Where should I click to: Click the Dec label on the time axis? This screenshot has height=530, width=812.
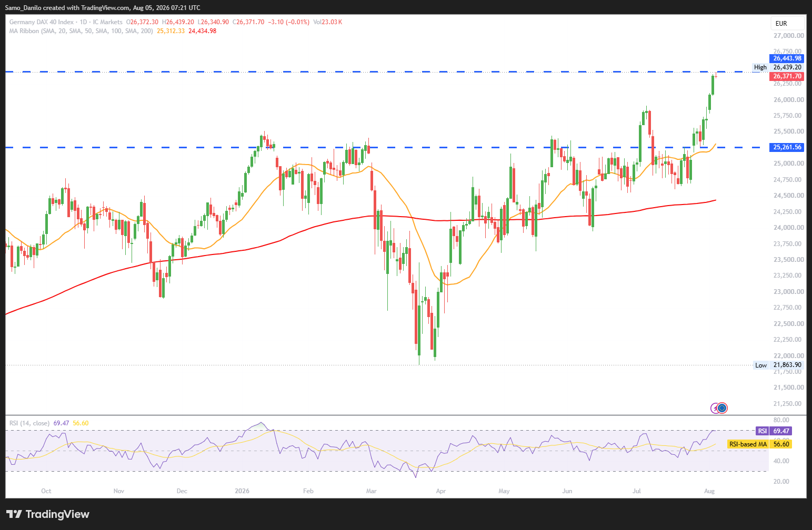(x=182, y=491)
